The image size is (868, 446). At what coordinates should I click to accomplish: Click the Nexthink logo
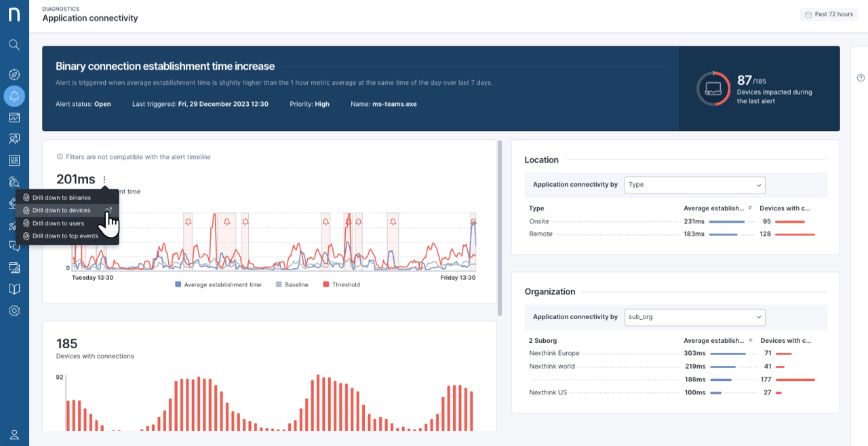coord(14,14)
